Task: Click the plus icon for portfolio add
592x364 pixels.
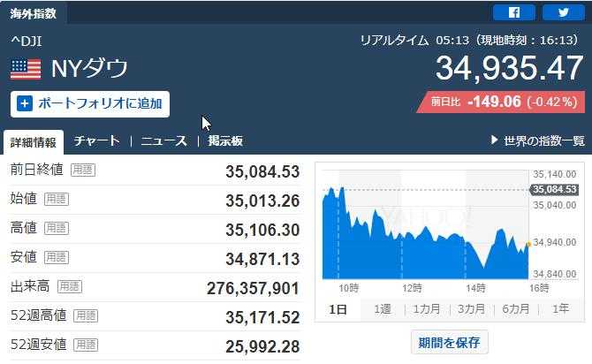Action: point(25,103)
